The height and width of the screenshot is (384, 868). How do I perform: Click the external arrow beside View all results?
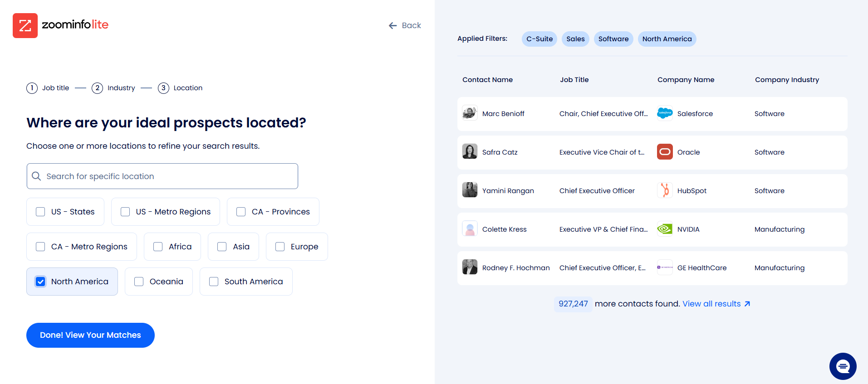(747, 304)
